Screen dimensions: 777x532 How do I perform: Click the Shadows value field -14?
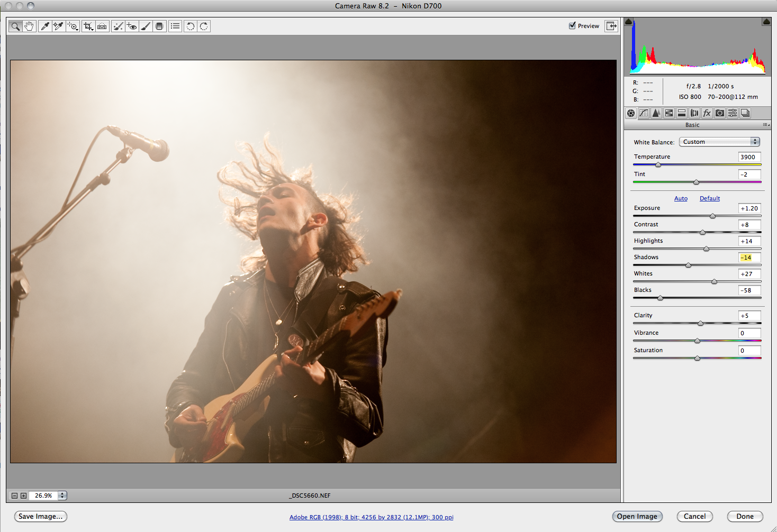point(749,258)
